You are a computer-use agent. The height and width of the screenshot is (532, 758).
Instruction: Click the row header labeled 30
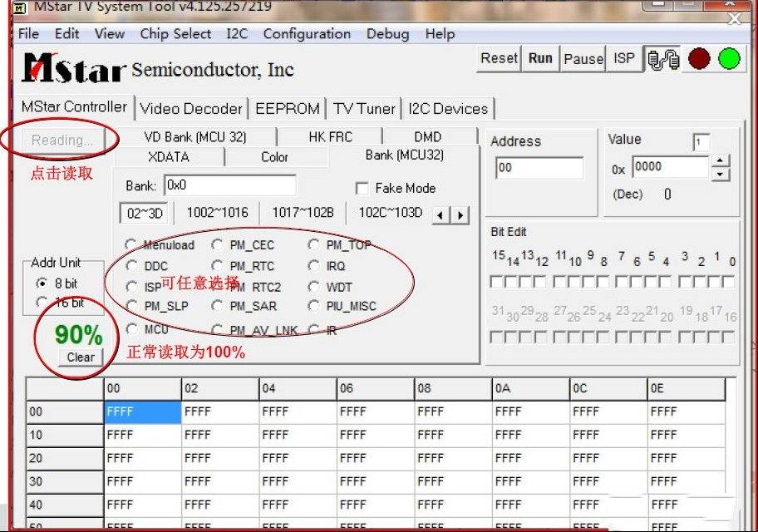coord(65,482)
